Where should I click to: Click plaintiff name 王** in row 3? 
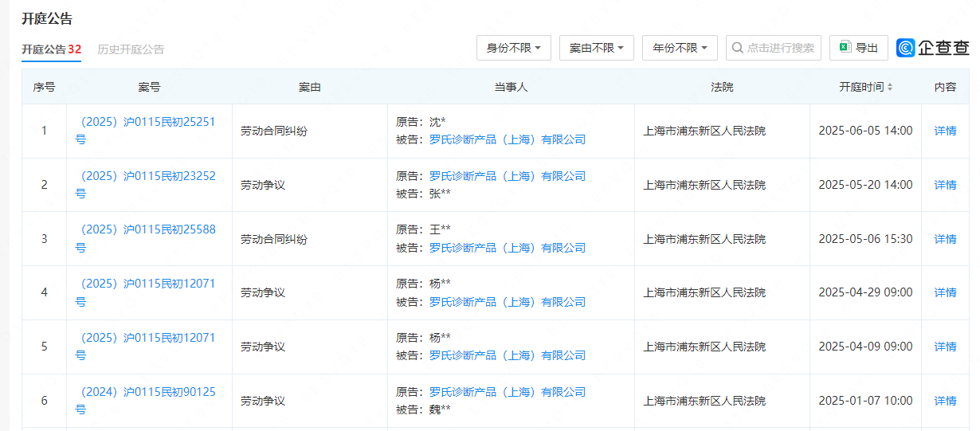point(440,229)
